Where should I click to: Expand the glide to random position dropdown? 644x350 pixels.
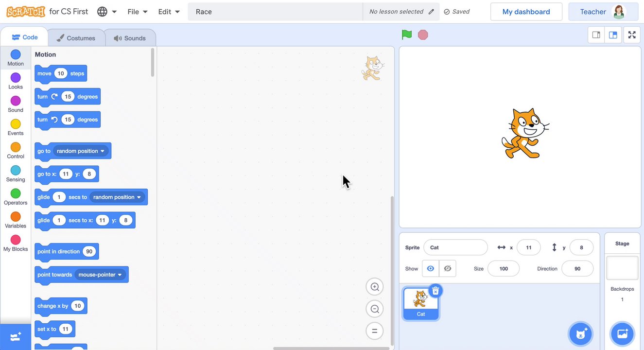pyautogui.click(x=117, y=197)
